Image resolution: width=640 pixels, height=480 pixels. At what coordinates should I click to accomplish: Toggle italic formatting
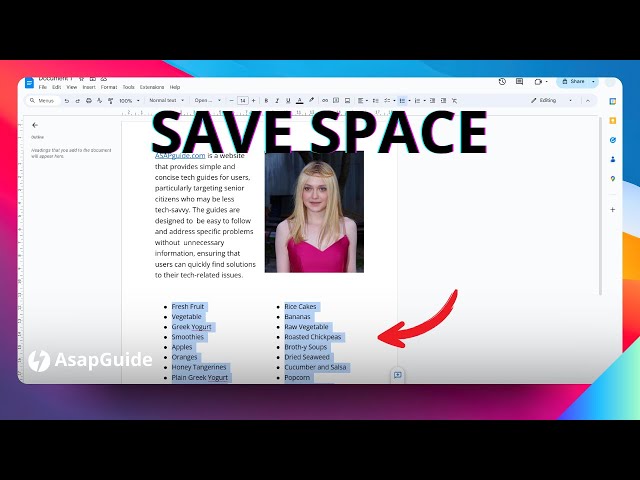pyautogui.click(x=277, y=100)
